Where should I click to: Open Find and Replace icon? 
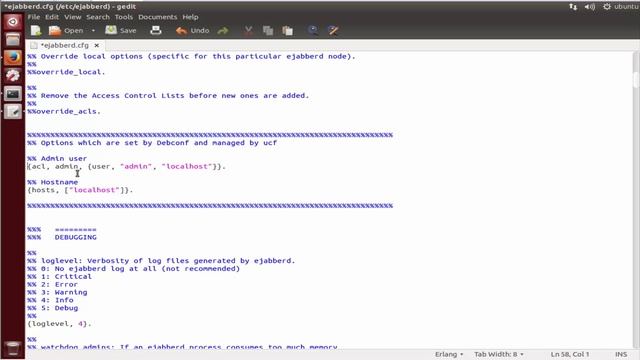click(x=333, y=31)
